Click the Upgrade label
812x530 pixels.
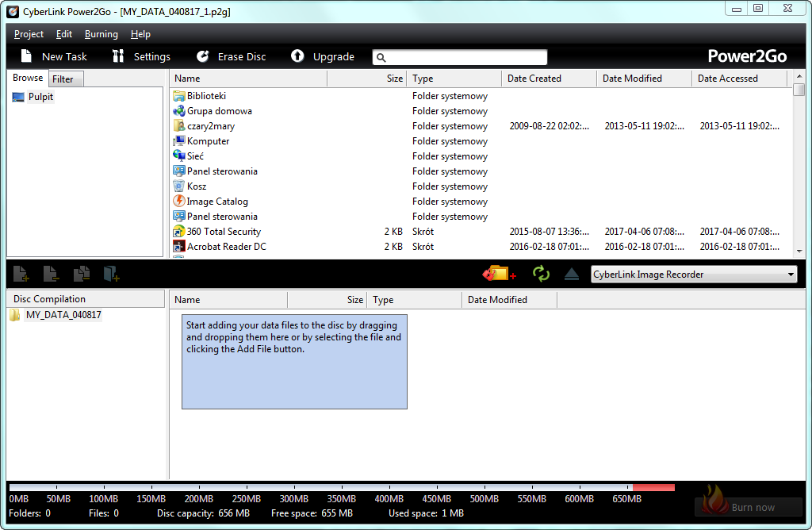tap(334, 56)
